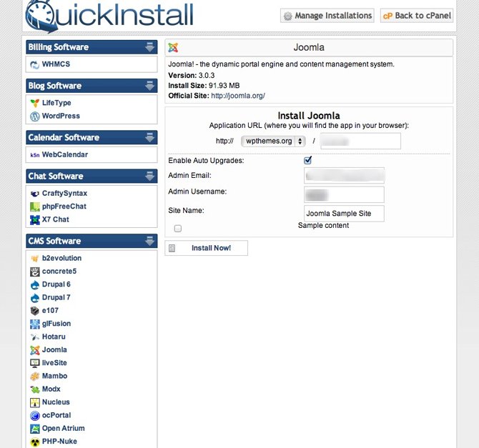Collapse the Billing Software section arrow
The width and height of the screenshot is (479, 448).
click(149, 47)
